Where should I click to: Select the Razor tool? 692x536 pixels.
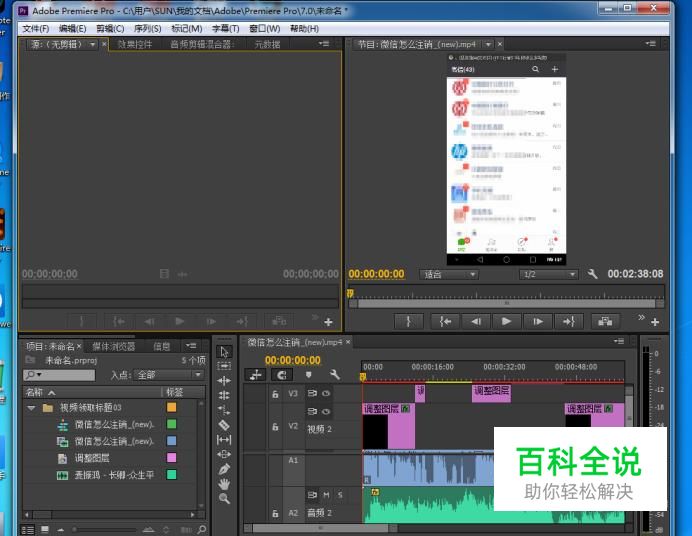point(224,425)
